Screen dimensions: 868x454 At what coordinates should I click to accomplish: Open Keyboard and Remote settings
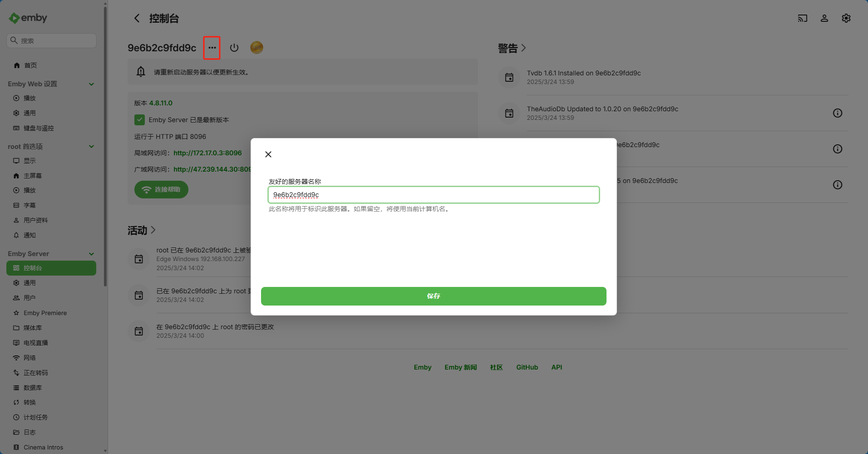coord(51,128)
